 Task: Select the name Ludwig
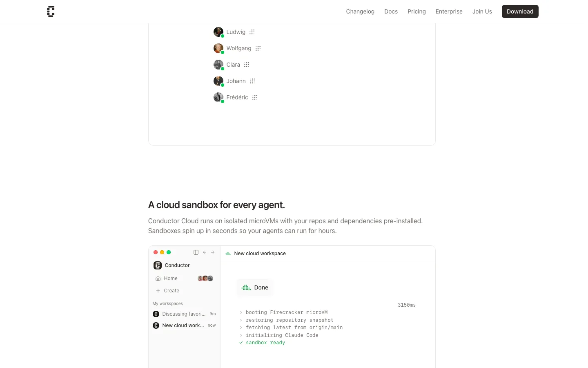click(x=236, y=32)
